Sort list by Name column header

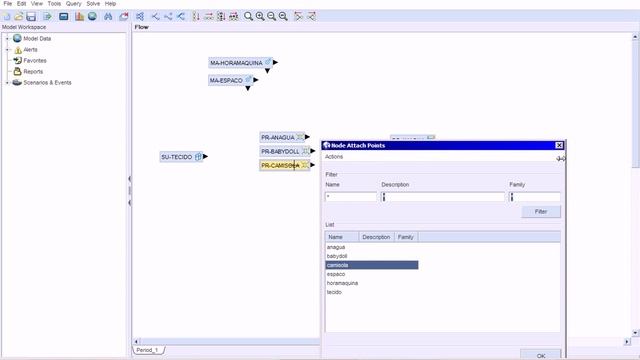342,237
